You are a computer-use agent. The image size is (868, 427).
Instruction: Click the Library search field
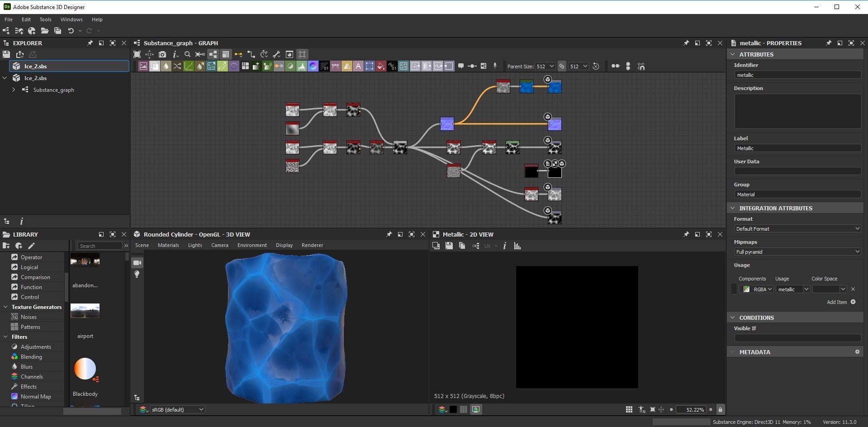(x=100, y=246)
